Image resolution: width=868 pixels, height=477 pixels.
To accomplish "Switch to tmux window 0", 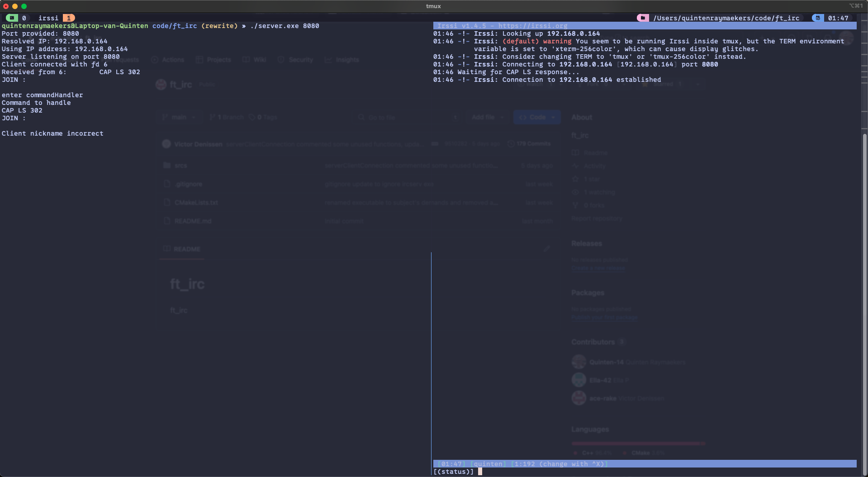I will pos(24,18).
